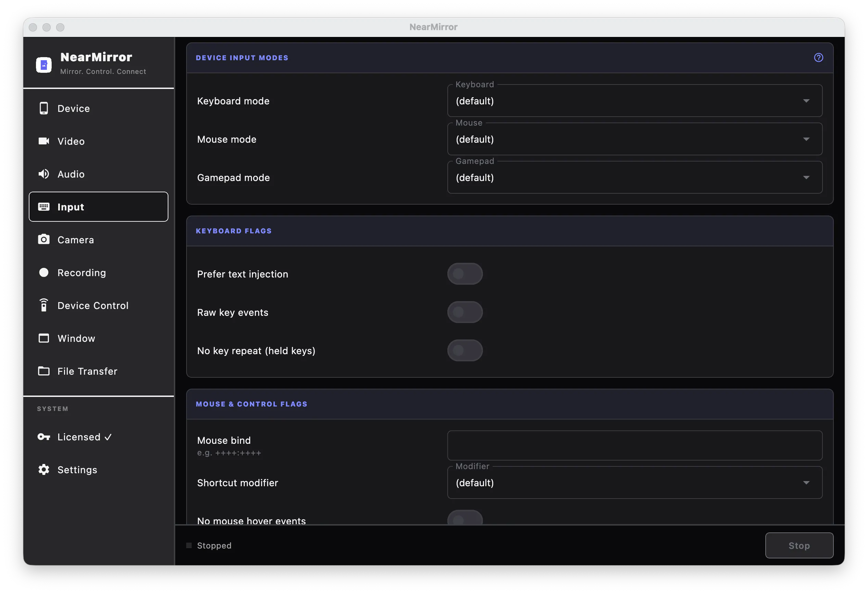Click the Gamepad dropdown arrow

806,178
